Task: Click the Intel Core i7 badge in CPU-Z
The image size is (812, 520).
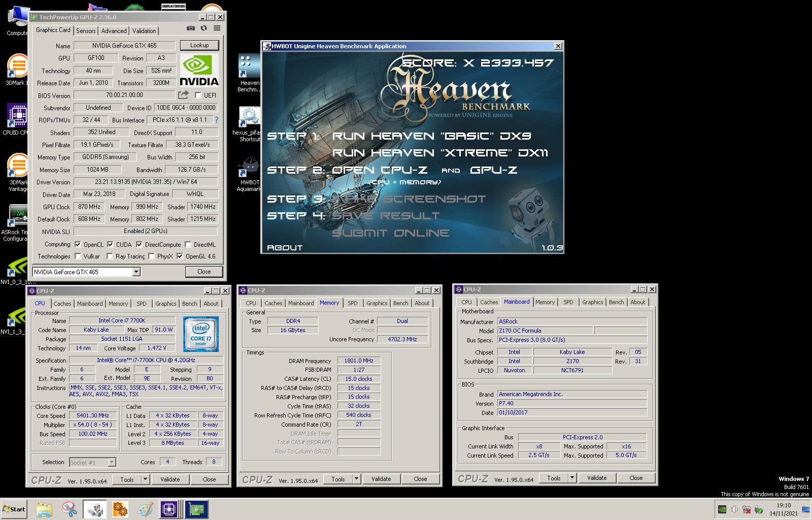Action: click(201, 334)
